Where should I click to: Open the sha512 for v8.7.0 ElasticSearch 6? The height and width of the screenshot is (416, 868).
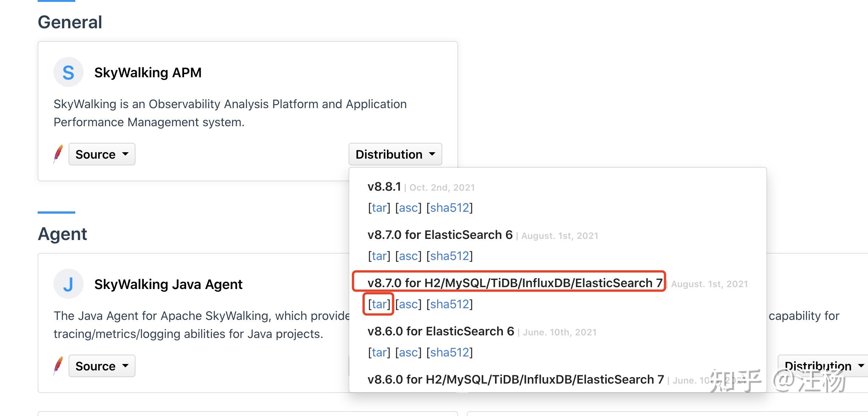(449, 256)
